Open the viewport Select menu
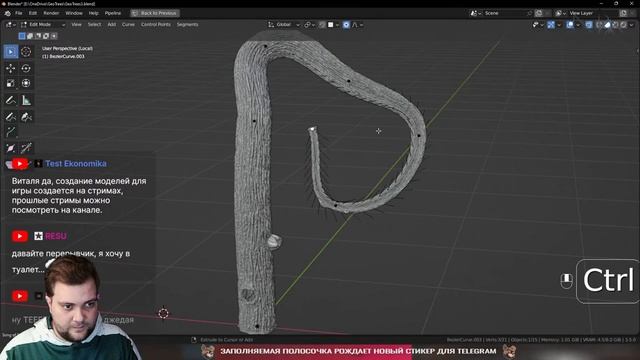 [x=94, y=25]
